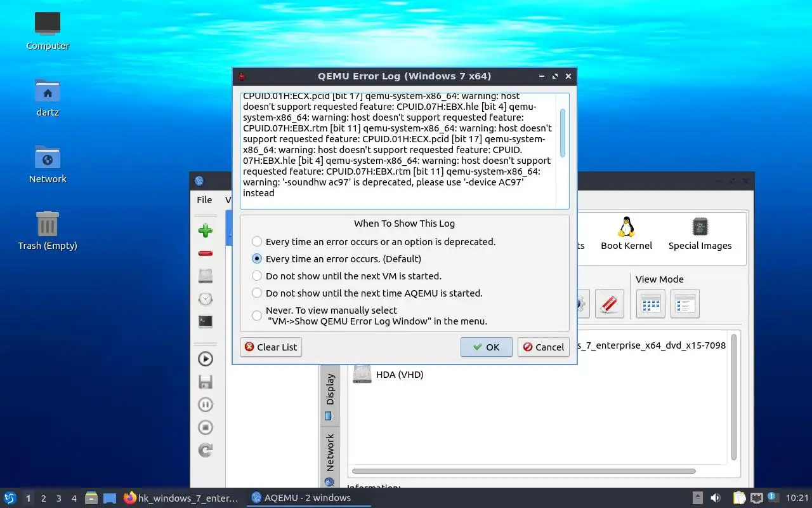
Task: Switch to workspace 3
Action: click(x=58, y=498)
